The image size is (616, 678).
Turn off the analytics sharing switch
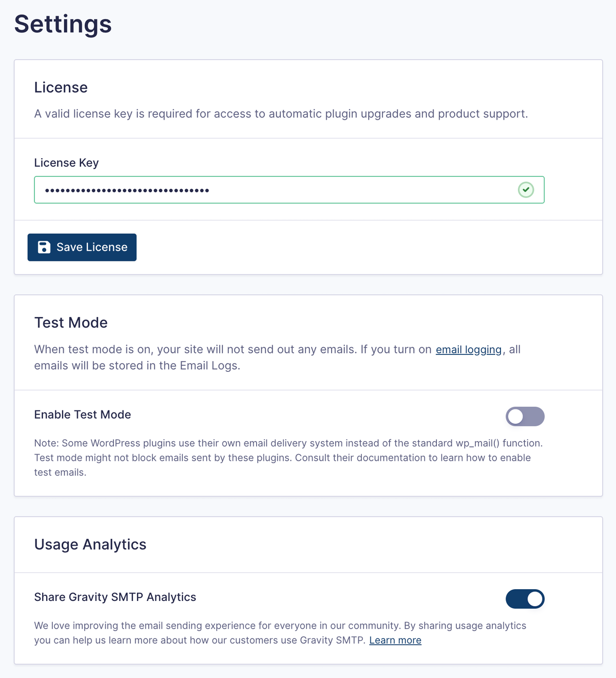coord(525,599)
